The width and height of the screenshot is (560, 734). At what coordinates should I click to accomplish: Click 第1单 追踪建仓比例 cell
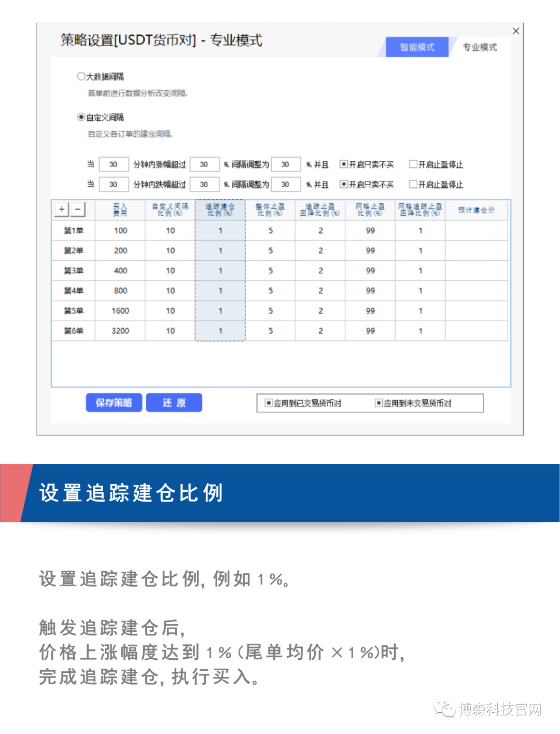[x=220, y=231]
